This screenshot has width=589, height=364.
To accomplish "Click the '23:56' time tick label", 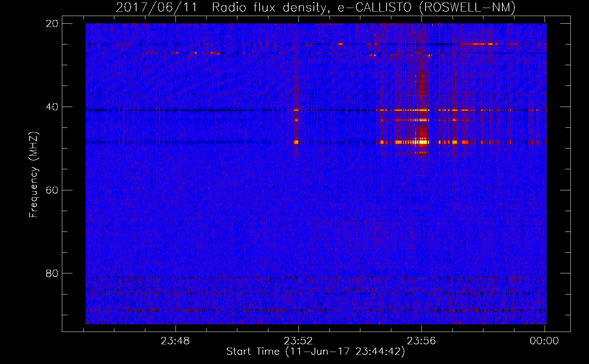I will tap(422, 341).
